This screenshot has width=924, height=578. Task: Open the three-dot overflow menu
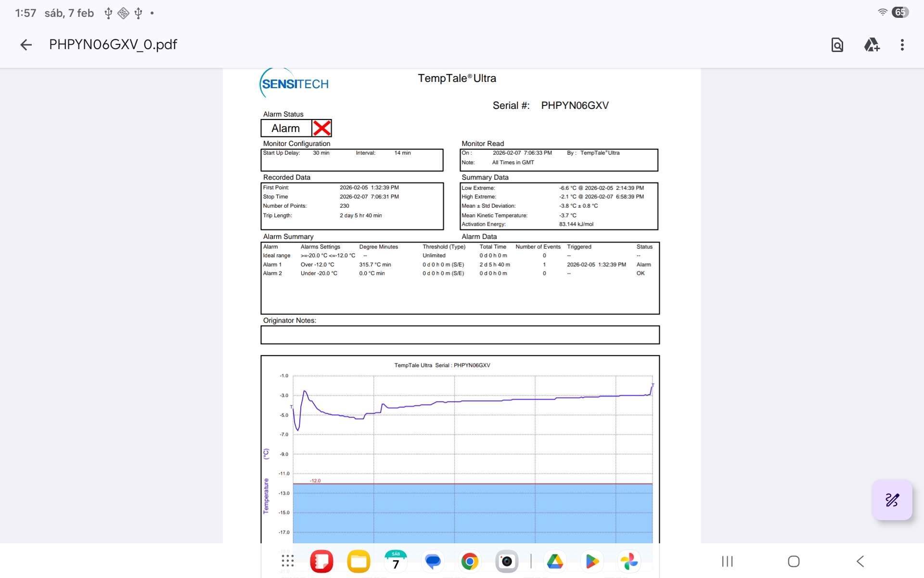902,45
